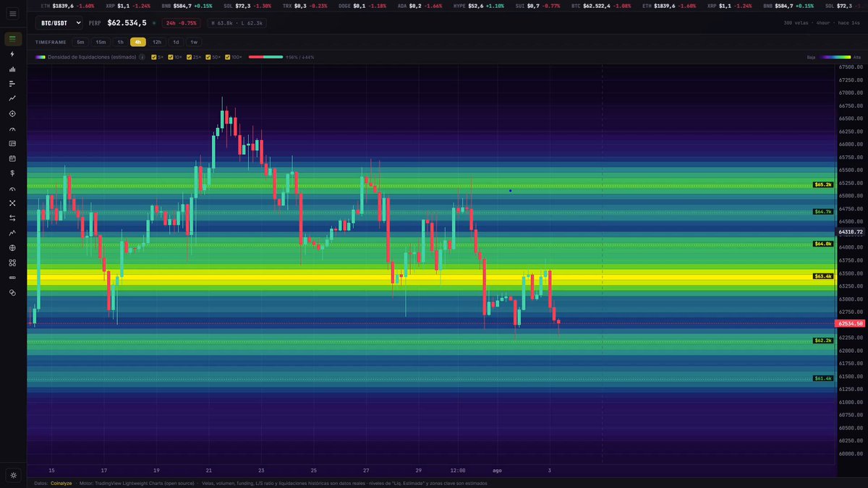Toggle the 25× leverage checkbox
The image size is (868, 488).
tap(190, 56)
